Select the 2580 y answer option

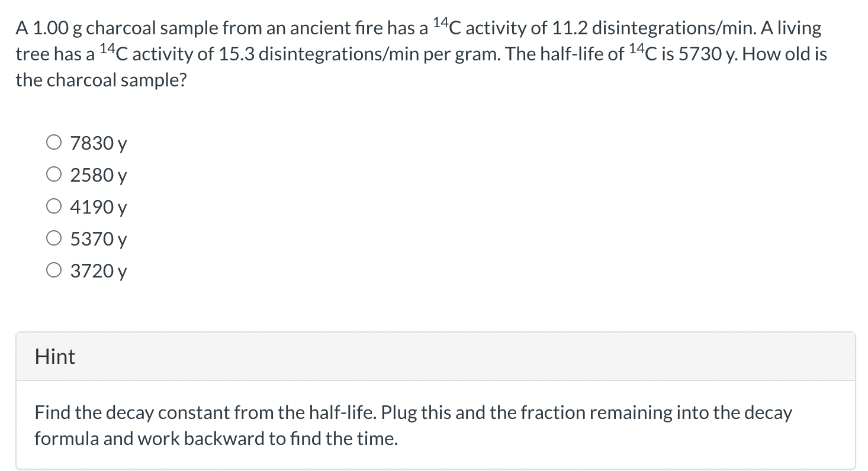pyautogui.click(x=54, y=173)
